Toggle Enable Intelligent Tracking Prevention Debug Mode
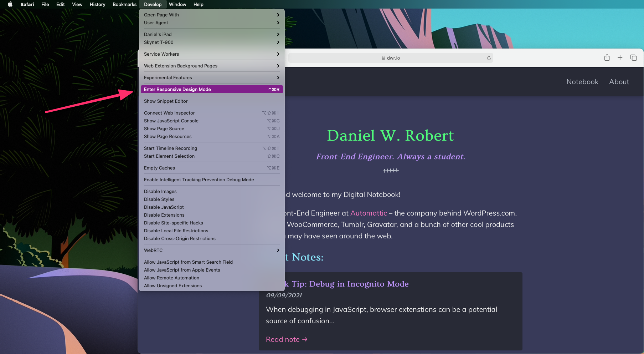This screenshot has height=354, width=644. point(212,179)
